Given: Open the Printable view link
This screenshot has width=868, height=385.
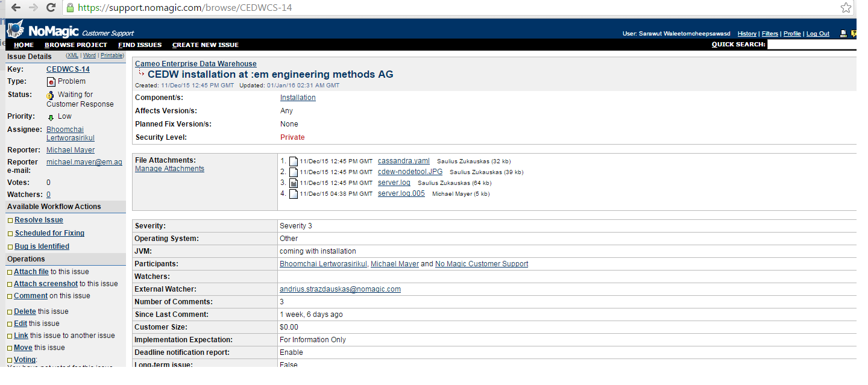Looking at the screenshot, I should click(x=112, y=55).
